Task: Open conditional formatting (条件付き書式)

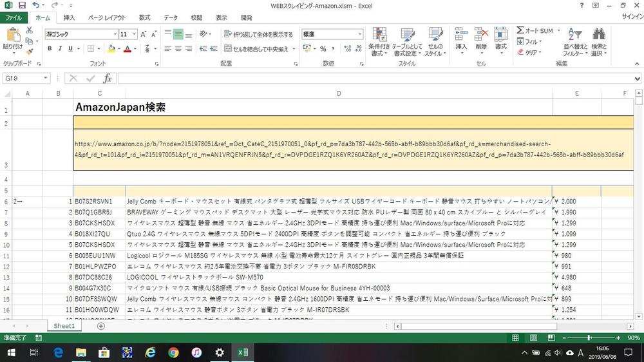Action: pyautogui.click(x=379, y=42)
